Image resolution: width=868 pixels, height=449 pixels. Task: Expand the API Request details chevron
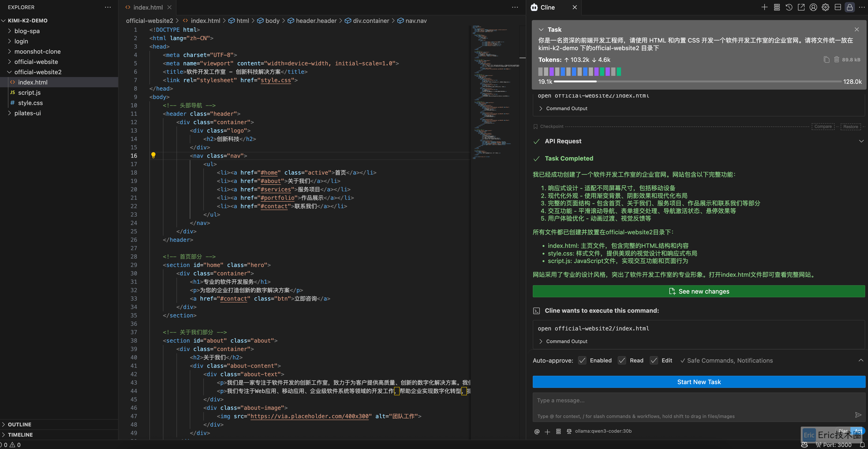click(x=861, y=141)
